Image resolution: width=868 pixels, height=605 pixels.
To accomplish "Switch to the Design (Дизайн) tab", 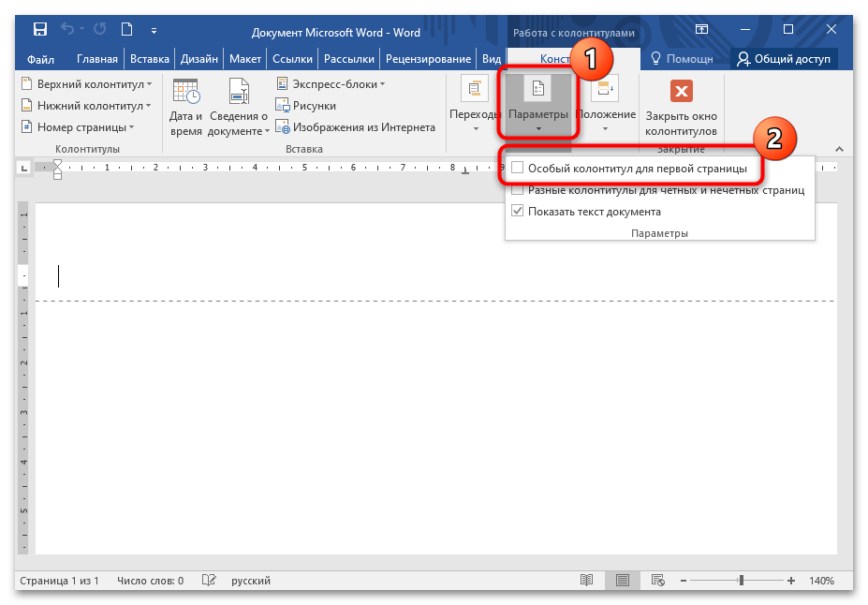I will coord(200,59).
